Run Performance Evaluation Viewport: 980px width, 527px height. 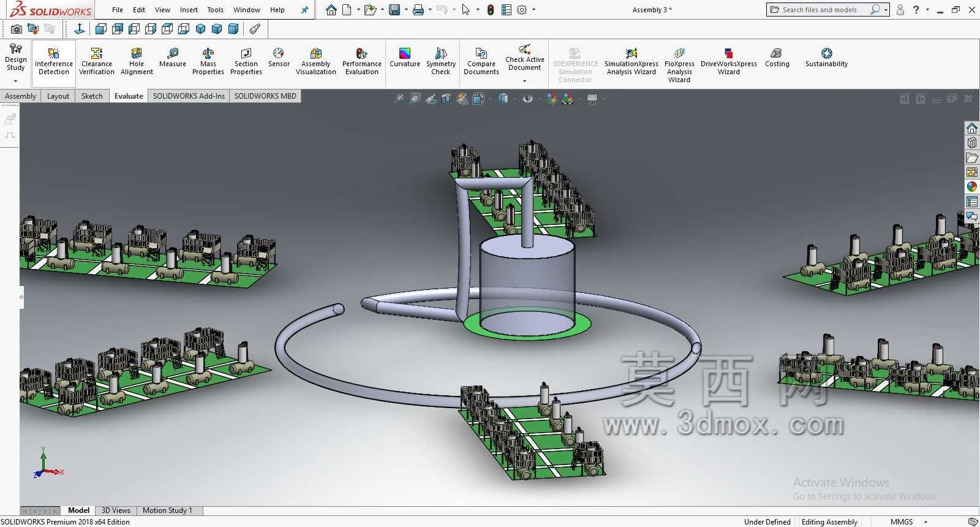click(362, 61)
